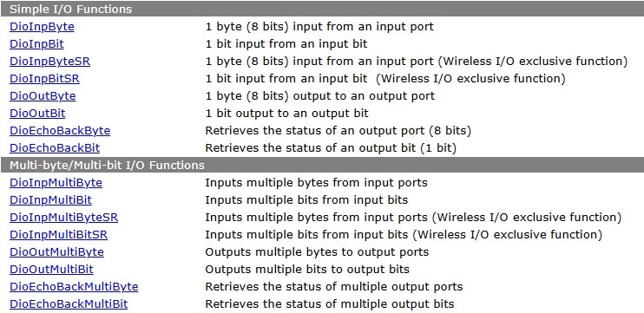644x313 pixels.
Task: Click the Simple I/O Functions section header
Action: point(322,9)
